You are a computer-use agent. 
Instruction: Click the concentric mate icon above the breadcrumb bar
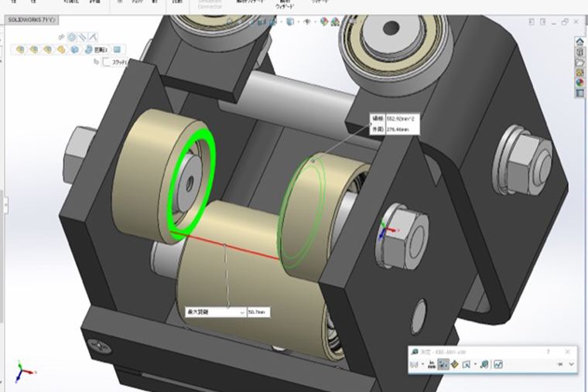(72, 37)
